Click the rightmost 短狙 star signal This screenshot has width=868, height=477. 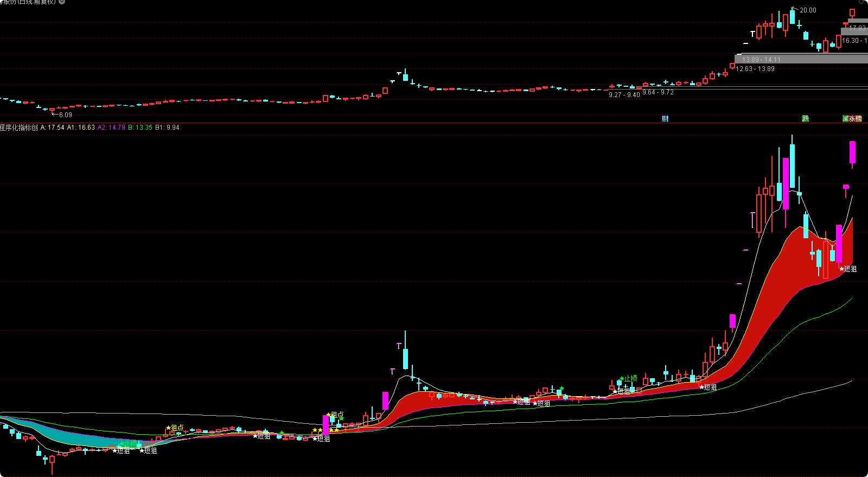pos(842,269)
